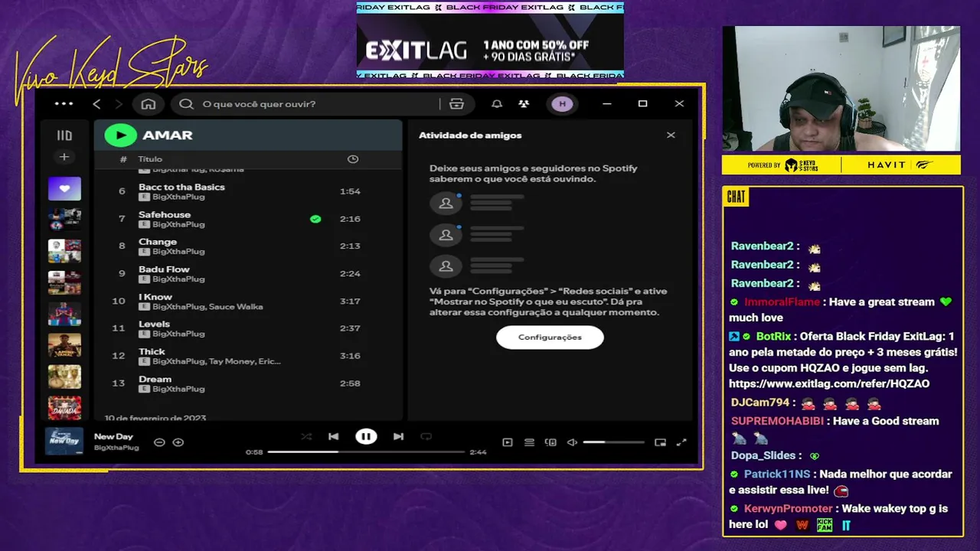
Task: Click chat username 'SUPREMOHABIBI'
Action: point(777,421)
